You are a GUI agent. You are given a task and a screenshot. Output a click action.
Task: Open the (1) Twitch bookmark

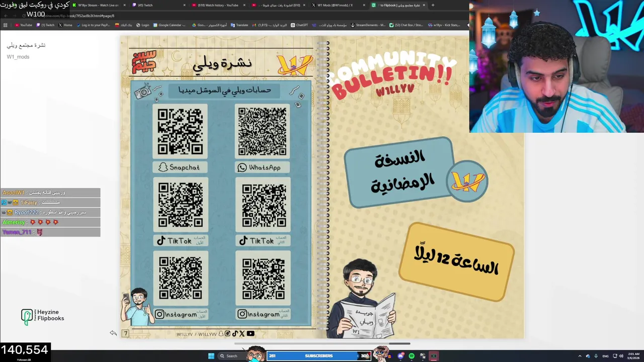coord(45,25)
